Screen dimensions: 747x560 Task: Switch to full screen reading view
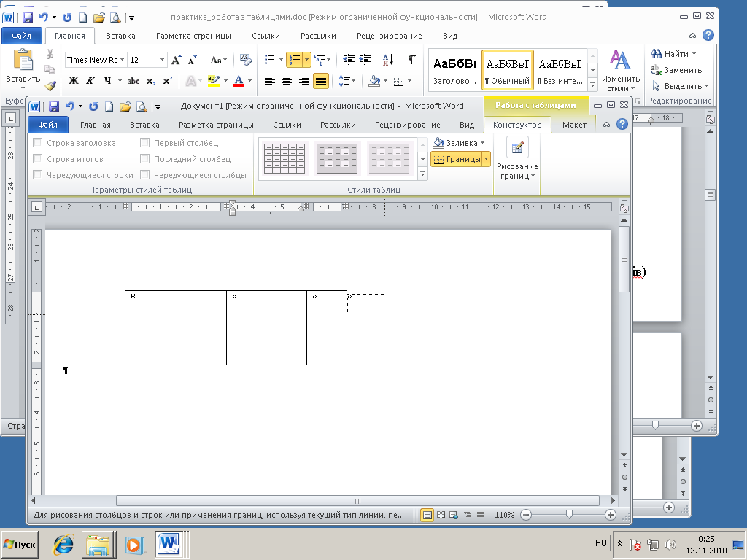click(x=441, y=515)
